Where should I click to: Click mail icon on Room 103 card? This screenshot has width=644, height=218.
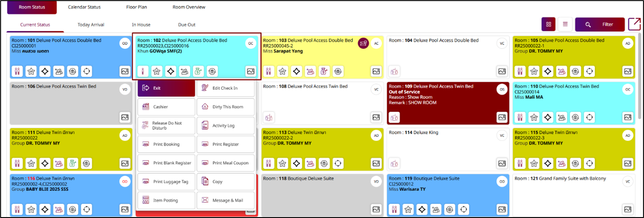pyautogui.click(x=364, y=43)
